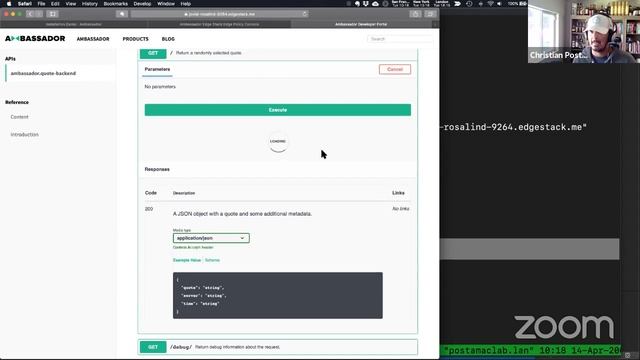Viewport: 640px width, 360px height.
Task: Click the example JSON response block
Action: click(x=278, y=296)
